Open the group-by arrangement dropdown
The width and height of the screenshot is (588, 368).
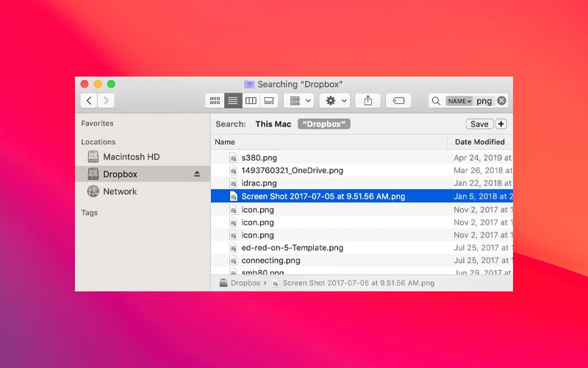click(298, 101)
